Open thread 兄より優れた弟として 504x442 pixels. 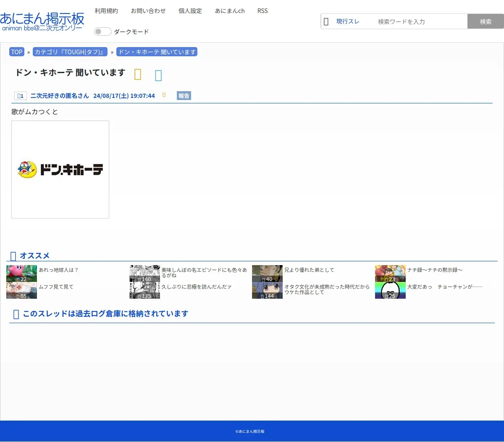[x=310, y=270]
